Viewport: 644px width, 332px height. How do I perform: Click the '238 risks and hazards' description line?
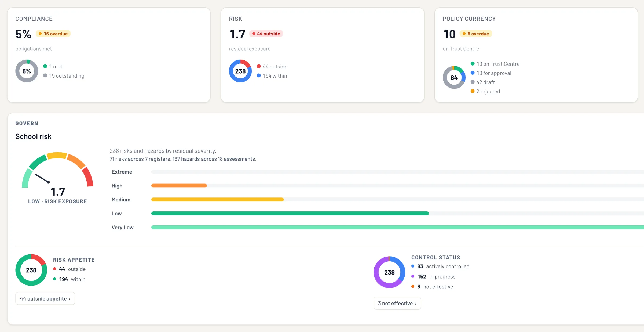point(163,151)
